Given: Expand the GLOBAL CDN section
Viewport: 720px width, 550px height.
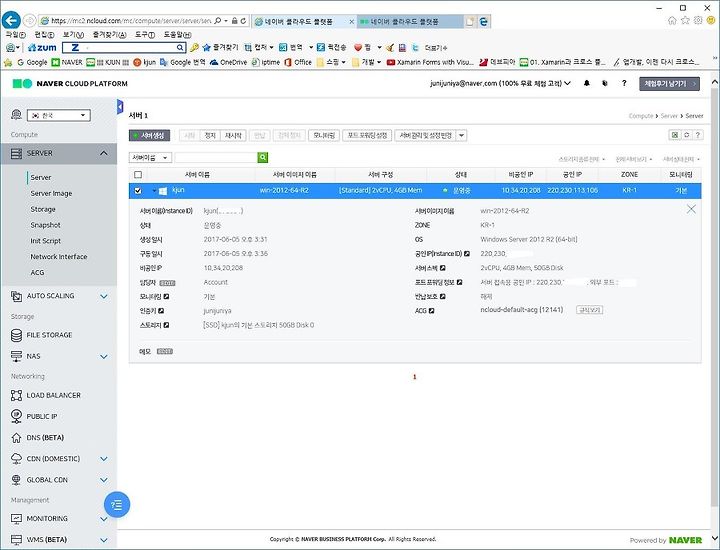Looking at the screenshot, I should 104,480.
